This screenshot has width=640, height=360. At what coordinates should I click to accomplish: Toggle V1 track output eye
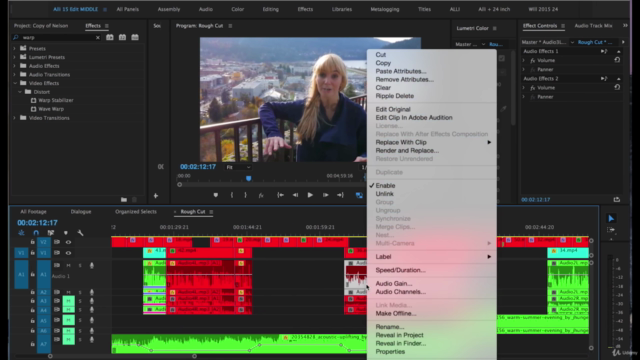68,253
